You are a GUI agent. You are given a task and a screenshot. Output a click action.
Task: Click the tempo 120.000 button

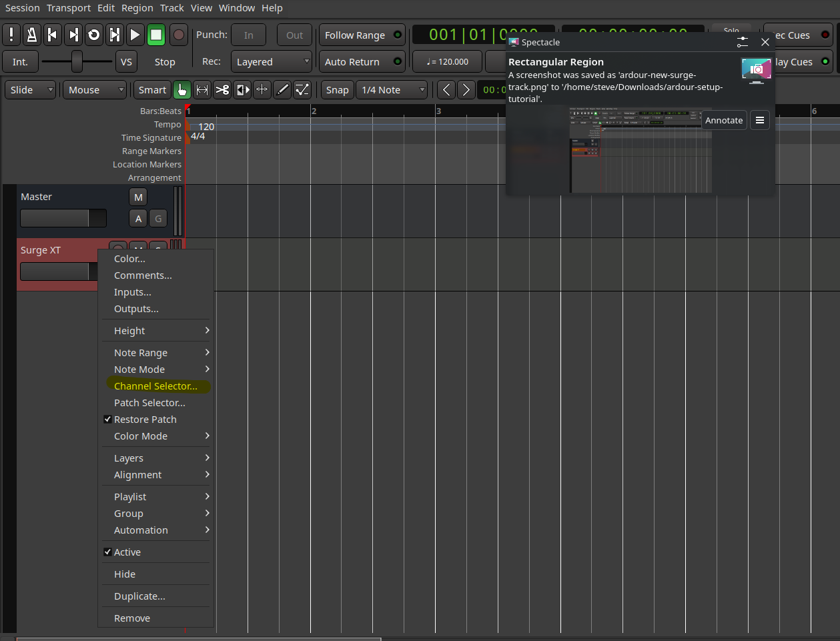tap(447, 61)
